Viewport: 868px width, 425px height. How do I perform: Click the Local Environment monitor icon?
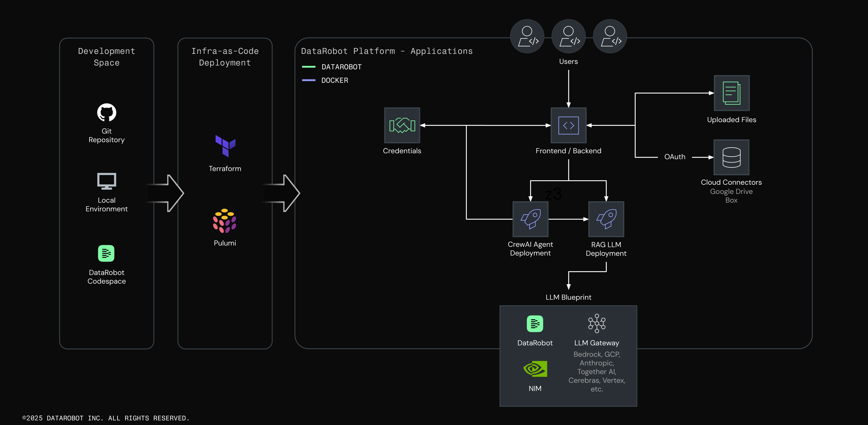106,181
